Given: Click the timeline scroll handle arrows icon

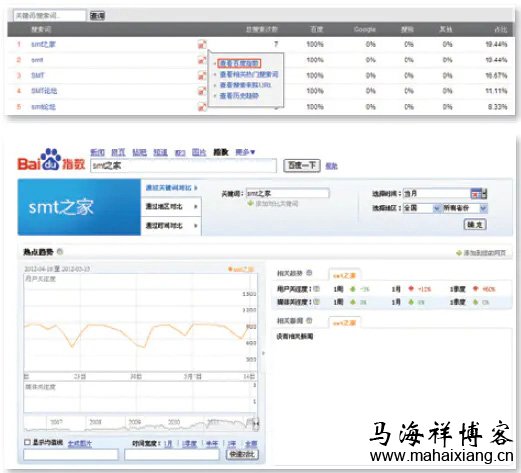Looking at the screenshot, I should (x=256, y=424).
